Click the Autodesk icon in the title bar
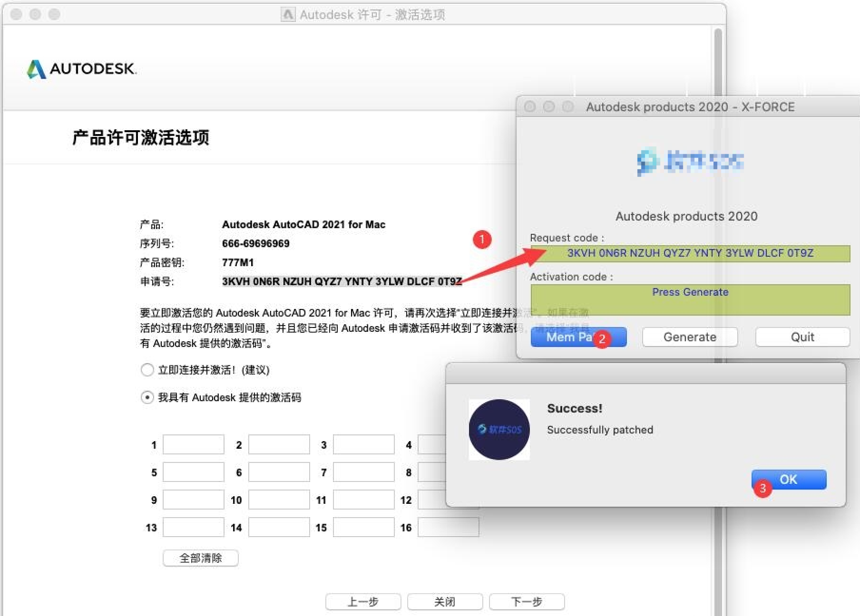Screen dimensions: 860x616 [288, 15]
